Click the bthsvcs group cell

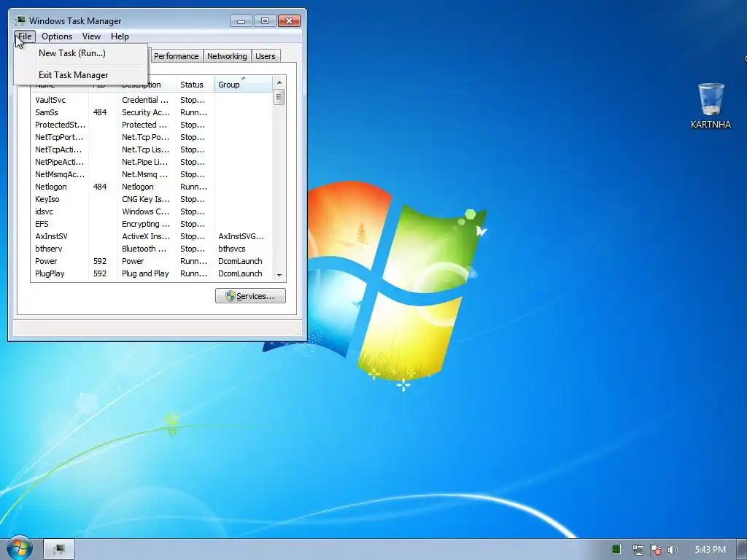coord(232,249)
